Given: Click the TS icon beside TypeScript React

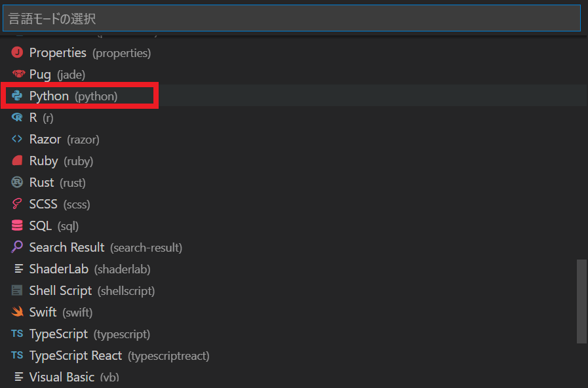Looking at the screenshot, I should [x=17, y=355].
